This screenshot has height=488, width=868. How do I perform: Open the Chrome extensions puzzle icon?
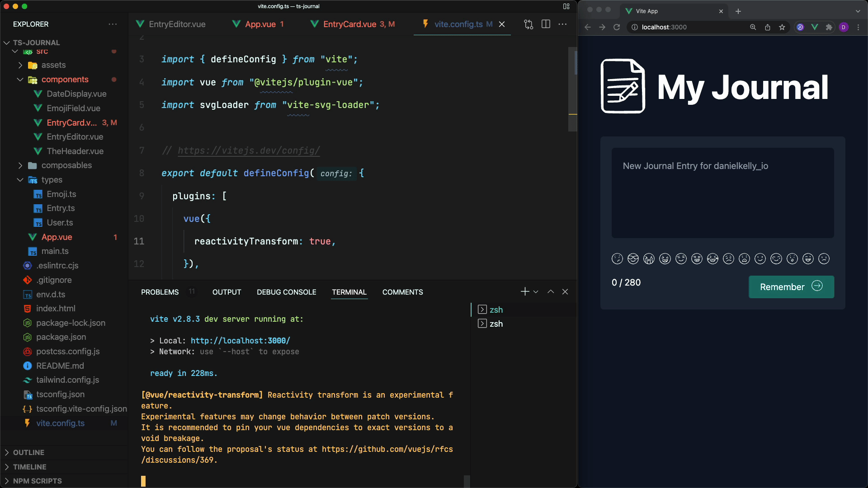pyautogui.click(x=829, y=27)
